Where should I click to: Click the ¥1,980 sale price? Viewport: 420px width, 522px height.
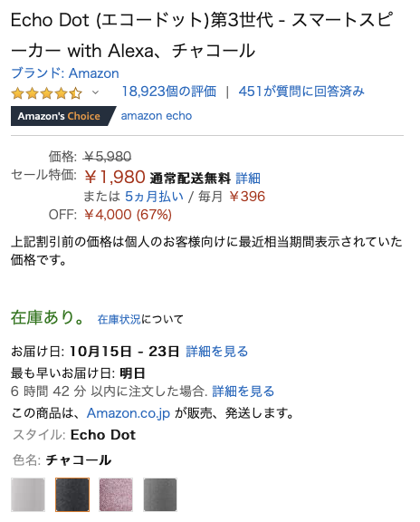[x=115, y=177]
